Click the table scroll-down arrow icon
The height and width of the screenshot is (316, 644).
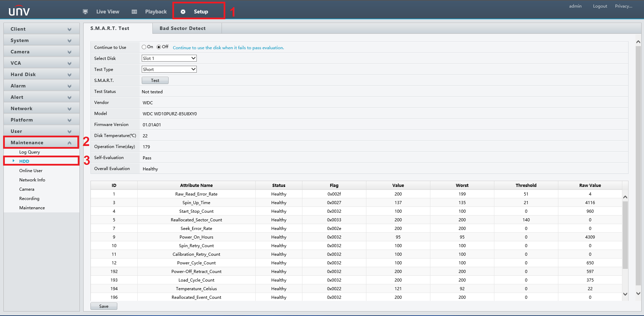click(625, 294)
